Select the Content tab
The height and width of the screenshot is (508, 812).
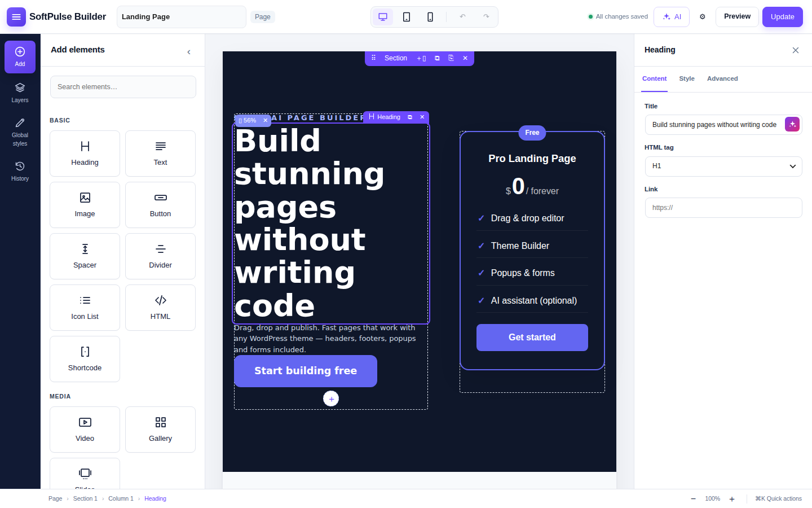click(654, 78)
